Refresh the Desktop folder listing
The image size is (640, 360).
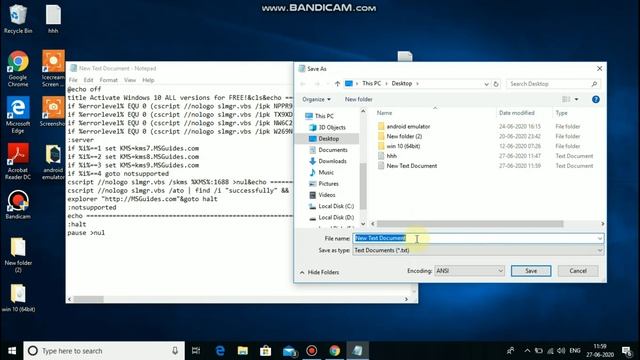(x=496, y=84)
